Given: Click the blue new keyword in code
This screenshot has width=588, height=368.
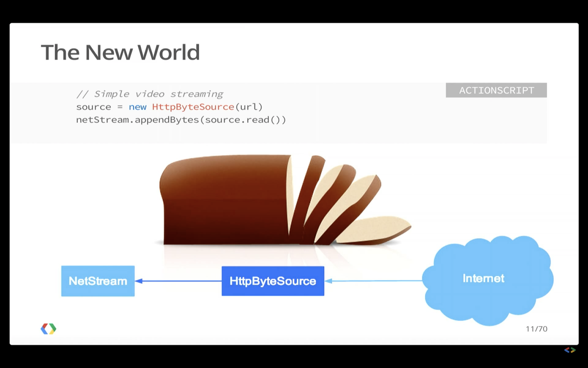Looking at the screenshot, I should point(137,107).
